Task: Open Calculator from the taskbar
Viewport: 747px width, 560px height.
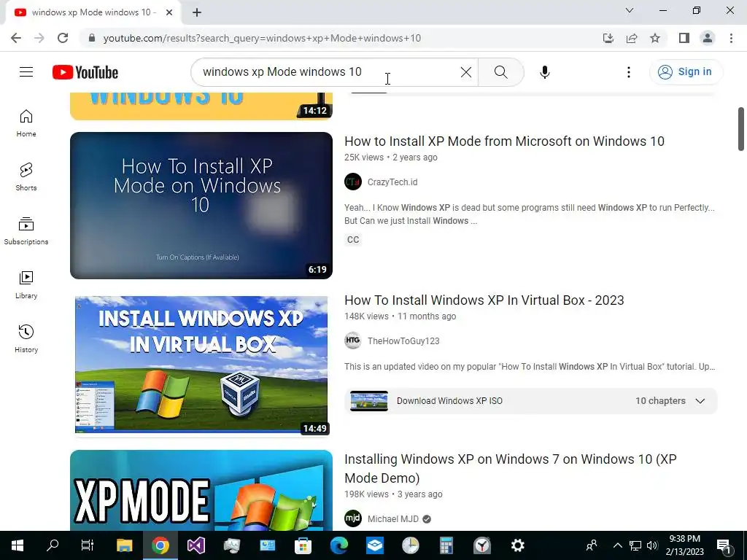Action: click(446, 545)
